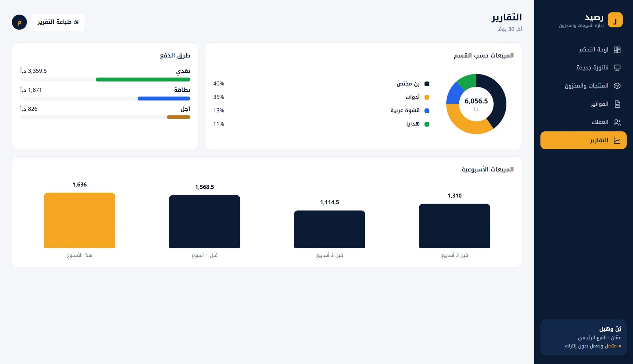This screenshot has width=633, height=364.
Task: Click the customers people icon
Action: [617, 122]
